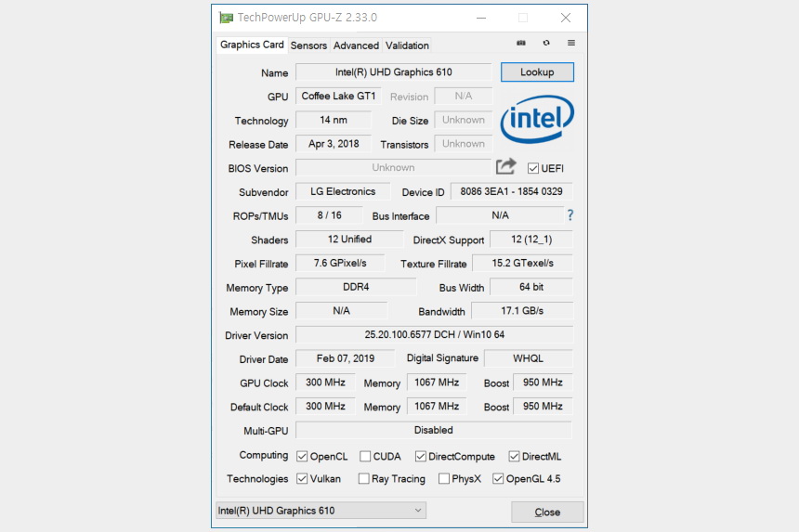799x532 pixels.
Task: Click the Memory Size N/A value
Action: click(341, 311)
